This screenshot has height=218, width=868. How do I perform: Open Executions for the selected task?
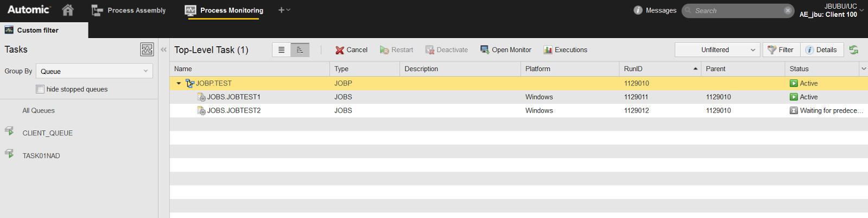pyautogui.click(x=565, y=50)
